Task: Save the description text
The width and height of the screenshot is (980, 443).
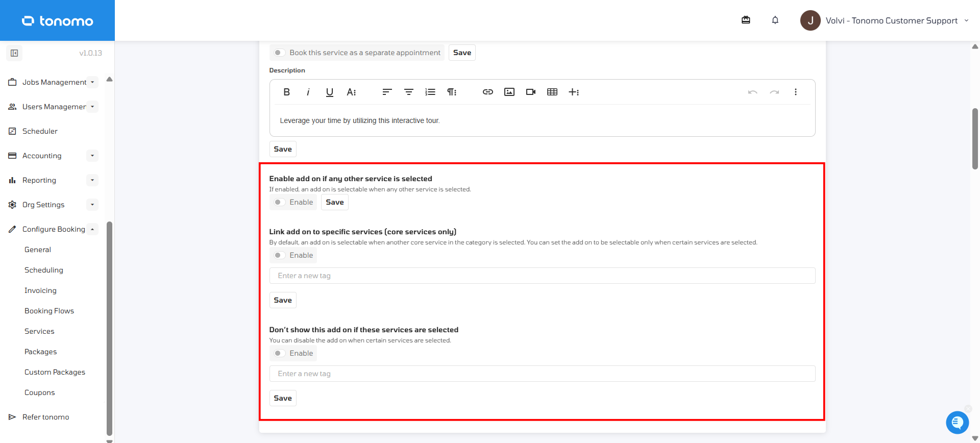Action: (x=283, y=149)
